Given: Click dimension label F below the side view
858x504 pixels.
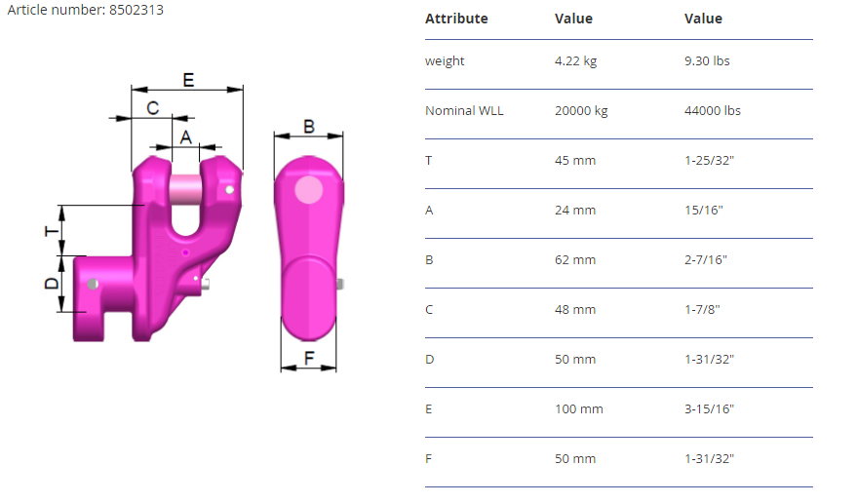Looking at the screenshot, I should tap(308, 358).
